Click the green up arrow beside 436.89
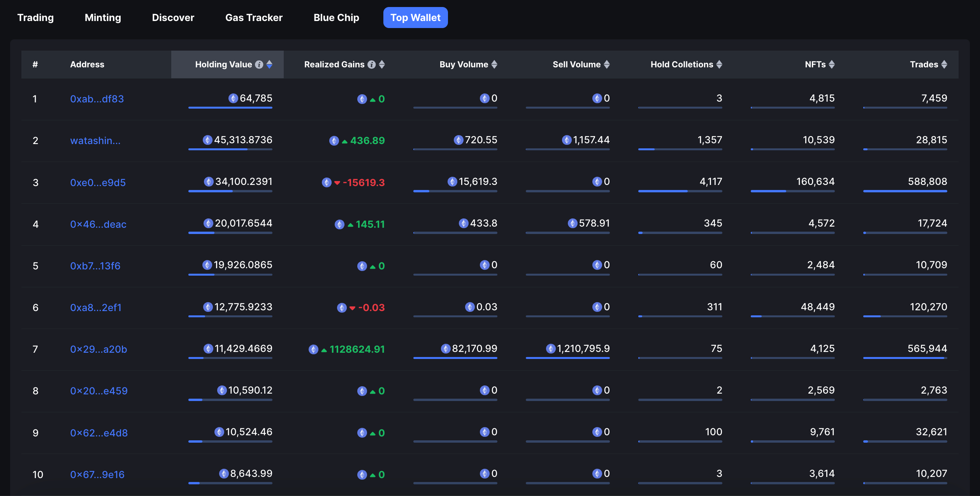 (x=344, y=141)
